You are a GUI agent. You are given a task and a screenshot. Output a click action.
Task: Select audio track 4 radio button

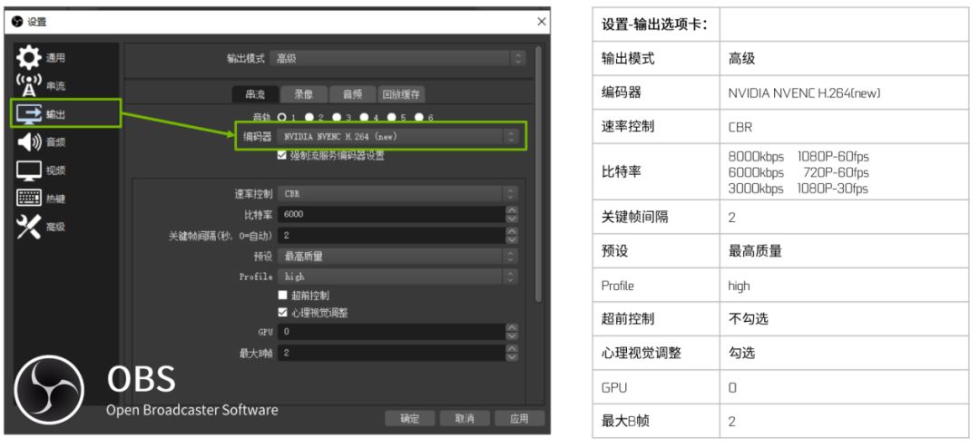365,117
